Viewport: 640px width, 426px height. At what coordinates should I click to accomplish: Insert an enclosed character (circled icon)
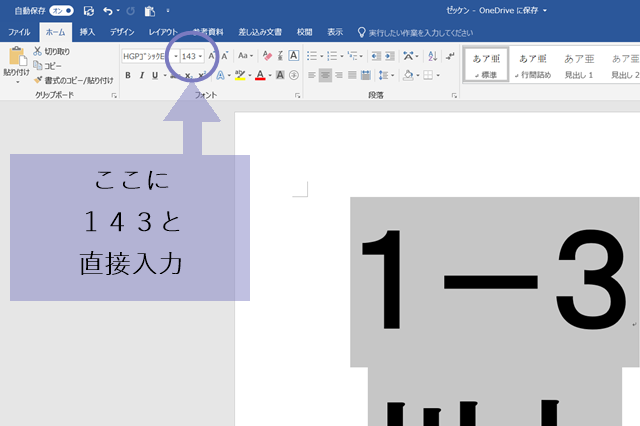point(294,75)
